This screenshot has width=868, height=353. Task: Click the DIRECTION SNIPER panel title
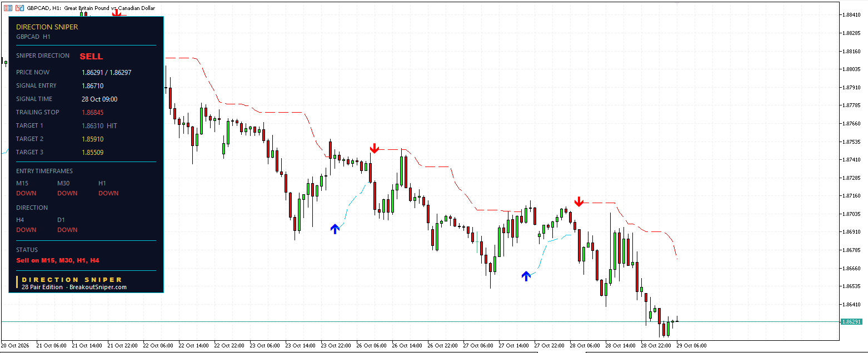click(47, 27)
